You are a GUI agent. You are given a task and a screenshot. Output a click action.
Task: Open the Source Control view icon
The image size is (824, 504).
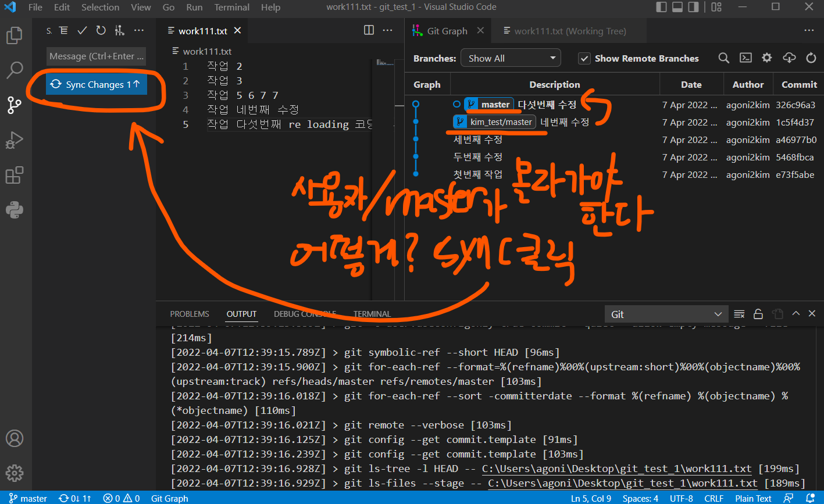pyautogui.click(x=15, y=105)
